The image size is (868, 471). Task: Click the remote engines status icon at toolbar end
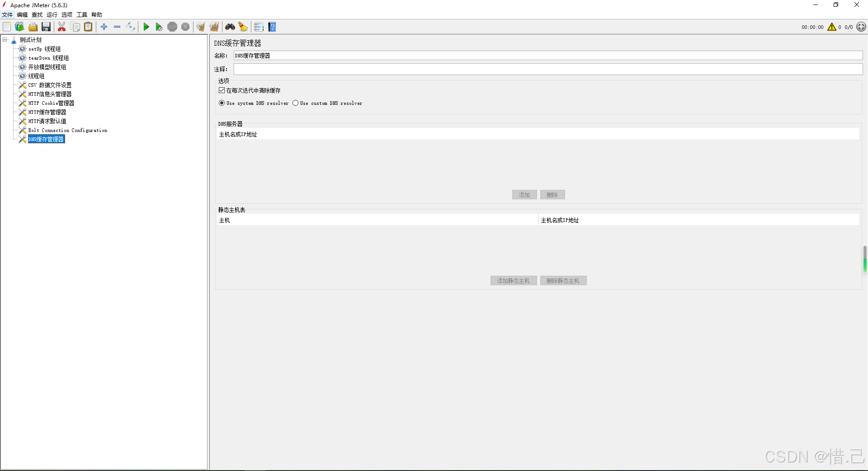point(861,27)
